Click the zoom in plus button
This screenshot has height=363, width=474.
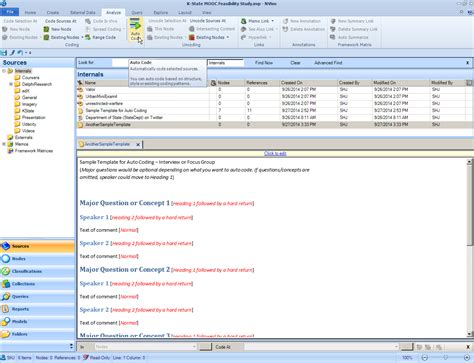pos(467,358)
